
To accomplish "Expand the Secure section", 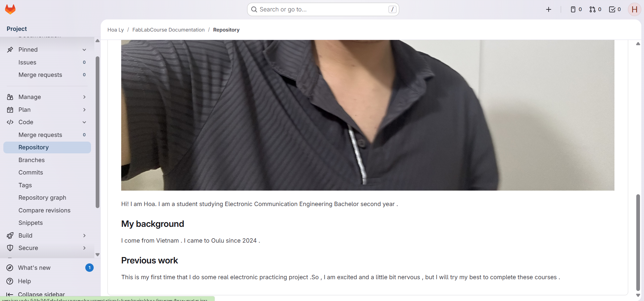I will pos(47,248).
